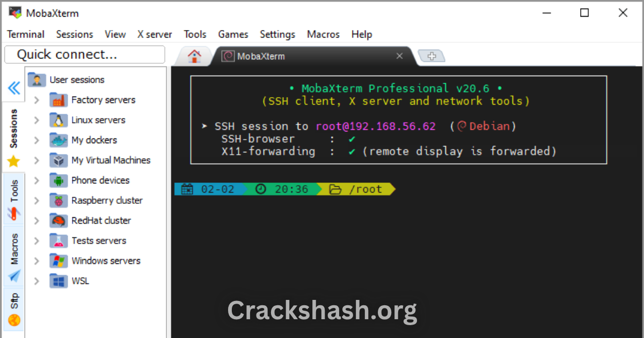The height and width of the screenshot is (338, 644).
Task: Open the Help menu
Action: [x=362, y=34]
